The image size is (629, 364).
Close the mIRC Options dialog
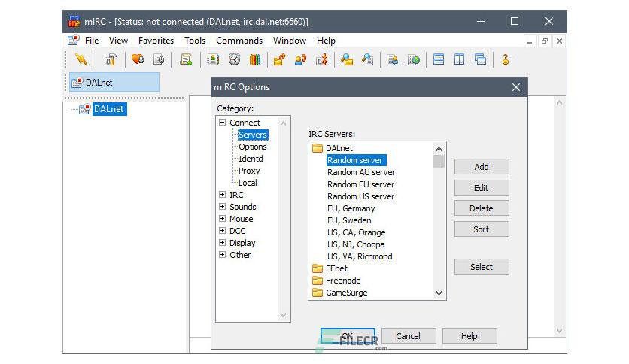516,87
